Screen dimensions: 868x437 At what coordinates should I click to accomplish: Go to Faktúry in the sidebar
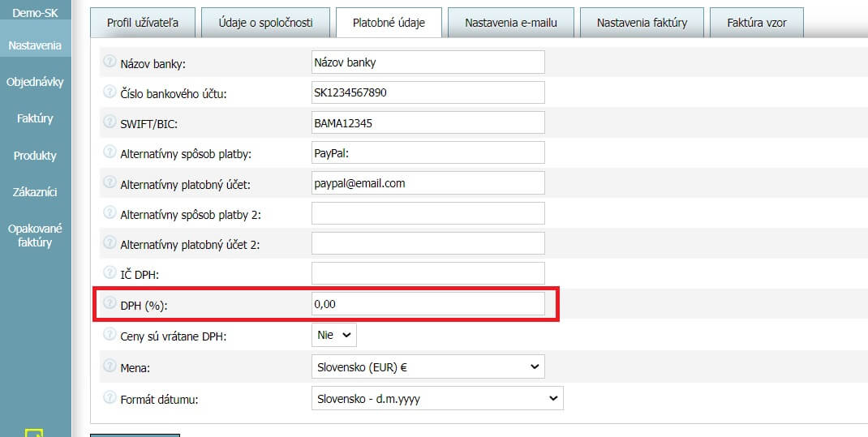coord(36,118)
